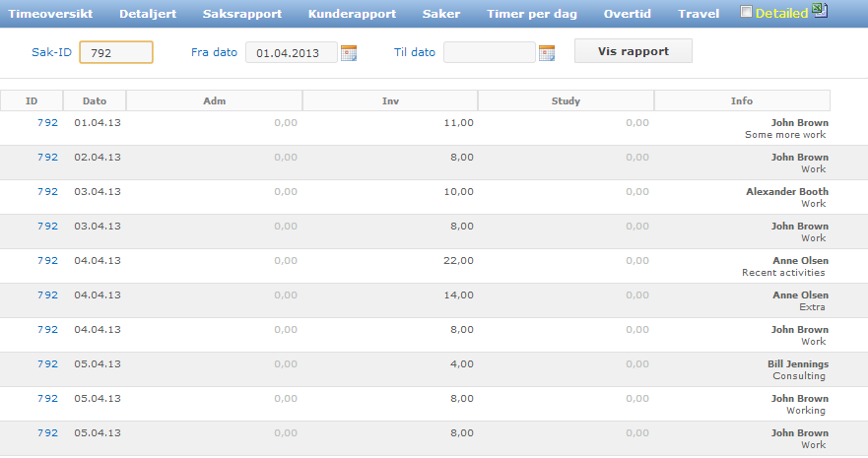Open the Overtid tab
The width and height of the screenshot is (868, 458).
628,14
